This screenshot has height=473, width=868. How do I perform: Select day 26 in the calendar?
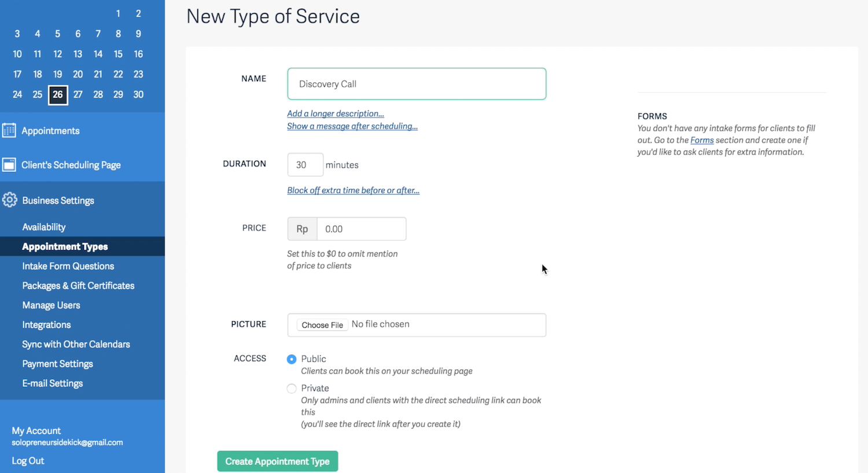tap(58, 95)
